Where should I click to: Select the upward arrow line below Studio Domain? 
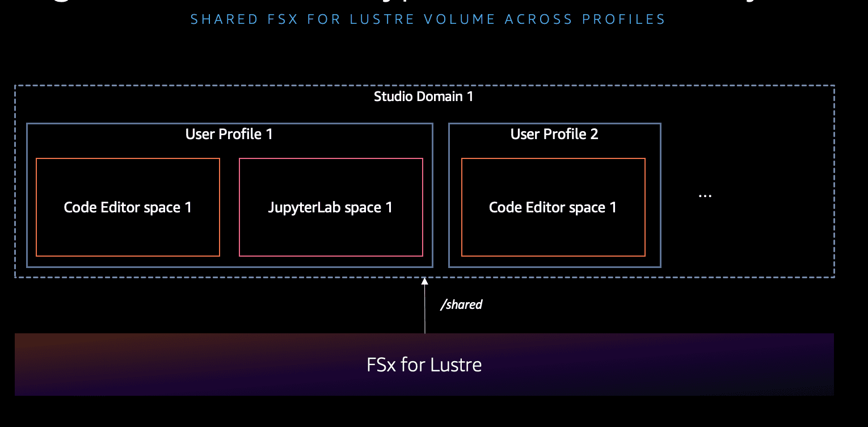pyautogui.click(x=424, y=309)
